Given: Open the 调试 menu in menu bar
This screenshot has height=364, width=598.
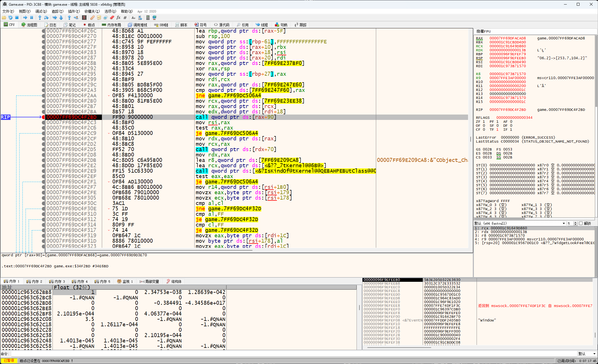Looking at the screenshot, I should click(x=41, y=11).
